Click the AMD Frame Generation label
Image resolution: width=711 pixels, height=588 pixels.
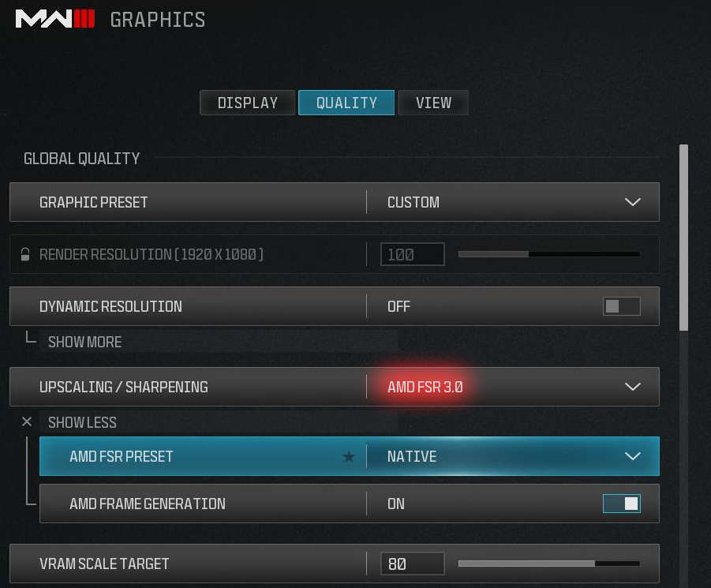click(x=148, y=504)
